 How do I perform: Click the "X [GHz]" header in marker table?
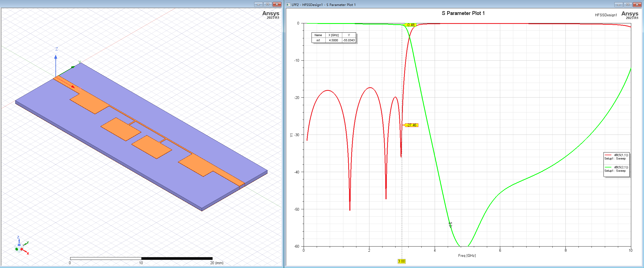point(334,35)
